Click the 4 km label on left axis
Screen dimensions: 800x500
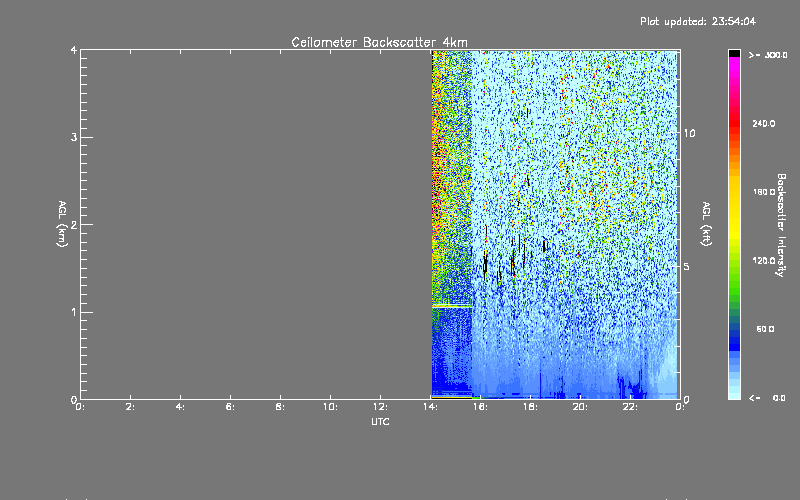point(74,50)
